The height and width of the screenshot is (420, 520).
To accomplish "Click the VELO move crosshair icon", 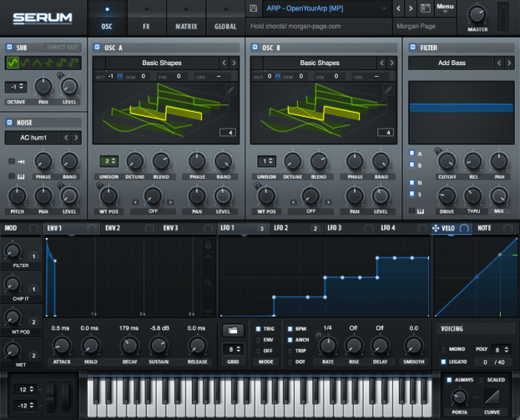I will tap(436, 228).
